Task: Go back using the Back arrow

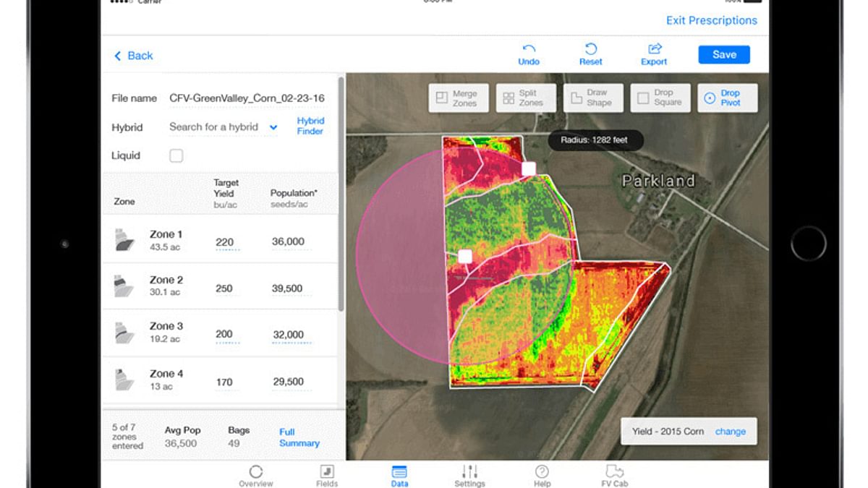Action: tap(134, 56)
